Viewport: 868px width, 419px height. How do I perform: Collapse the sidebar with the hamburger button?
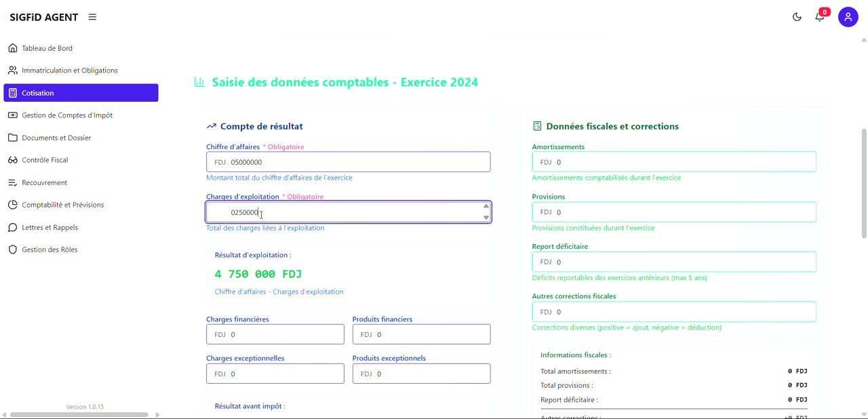(x=92, y=17)
